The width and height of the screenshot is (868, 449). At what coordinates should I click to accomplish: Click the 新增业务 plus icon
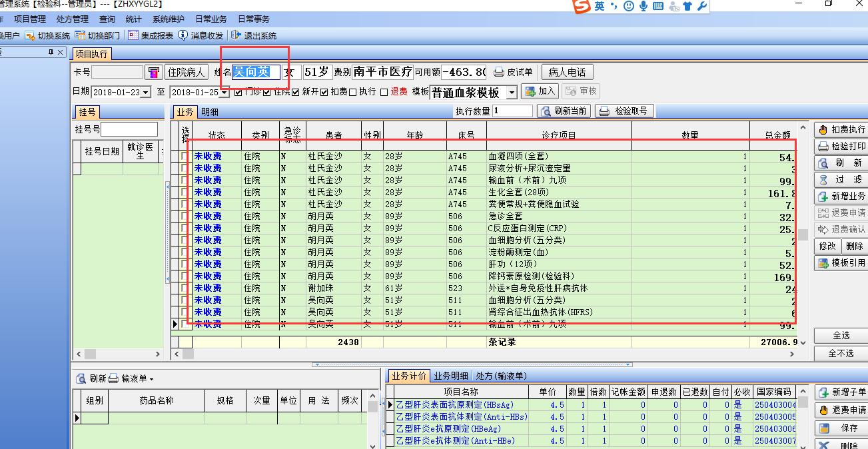click(x=823, y=197)
